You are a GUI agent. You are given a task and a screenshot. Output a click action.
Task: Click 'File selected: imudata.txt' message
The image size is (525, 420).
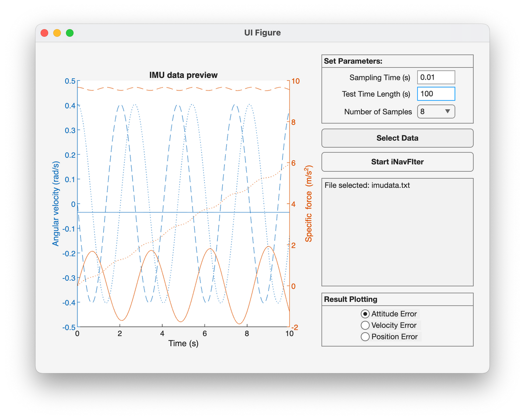pyautogui.click(x=367, y=185)
